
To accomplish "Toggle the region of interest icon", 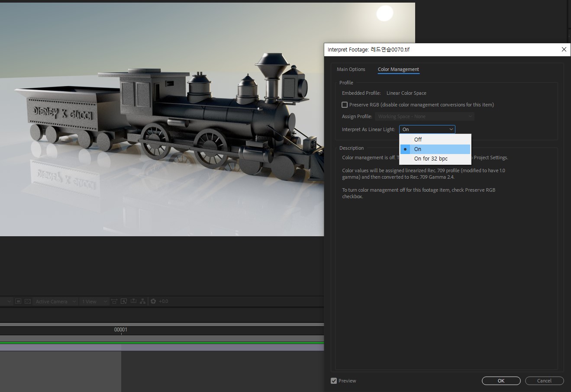I will click(18, 301).
